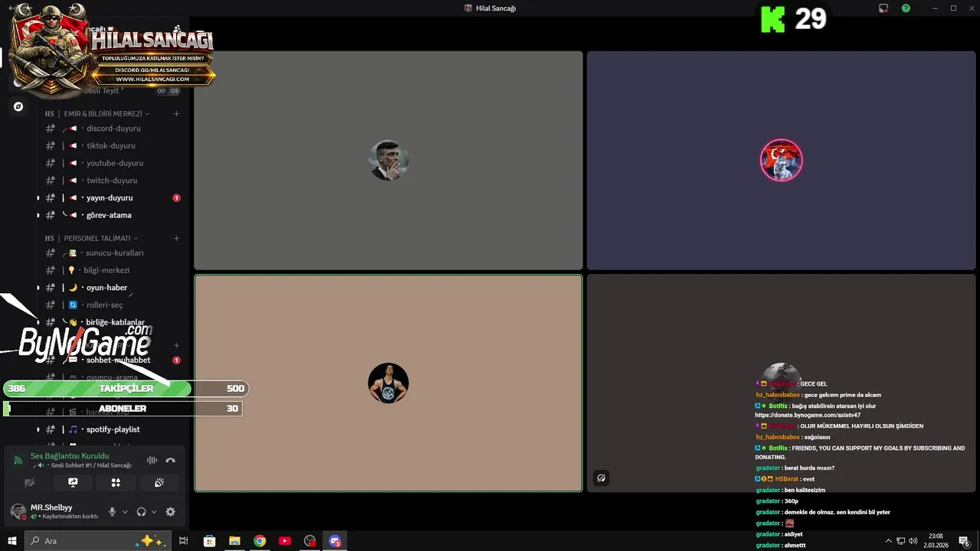Turn on the camera
This screenshot has height=551, width=980.
coord(30,483)
